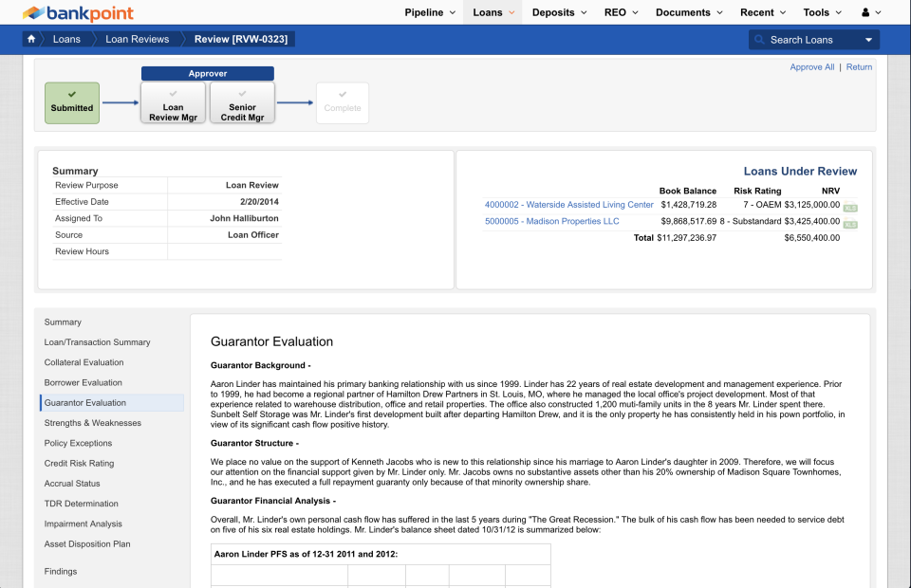Image resolution: width=911 pixels, height=588 pixels.
Task: Click the XLS export icon for Waterside Assisted Living
Action: coord(850,206)
